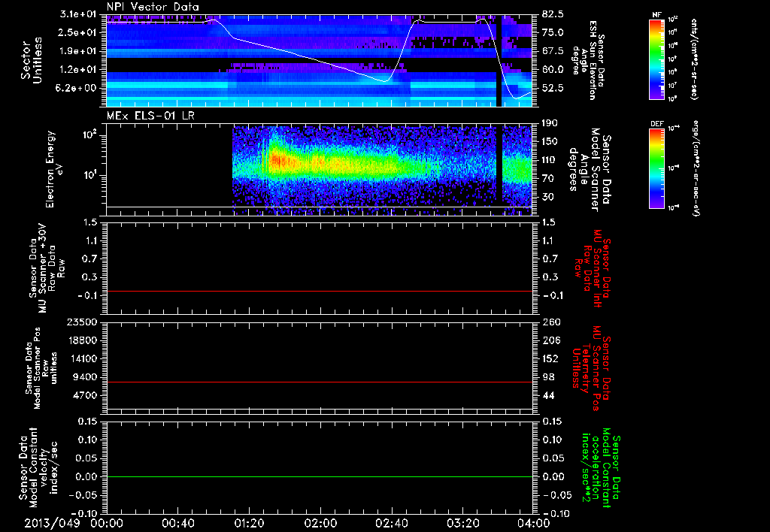The height and width of the screenshot is (532, 770).
Task: Click the "NPI Vector Data" panel title
Action: 153,7
